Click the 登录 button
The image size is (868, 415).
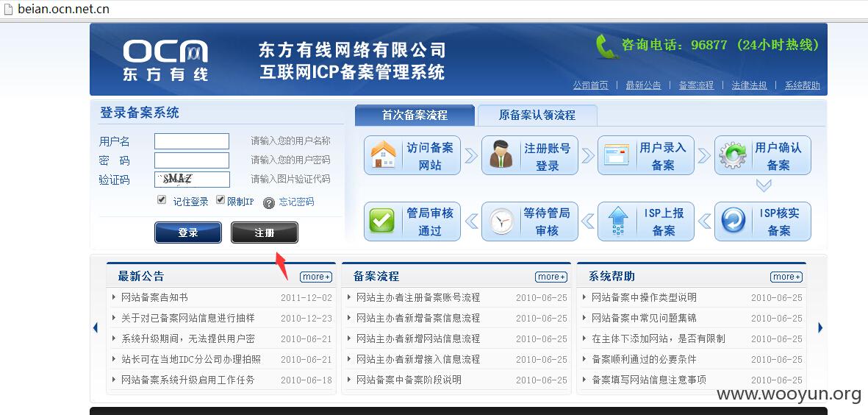pos(188,233)
